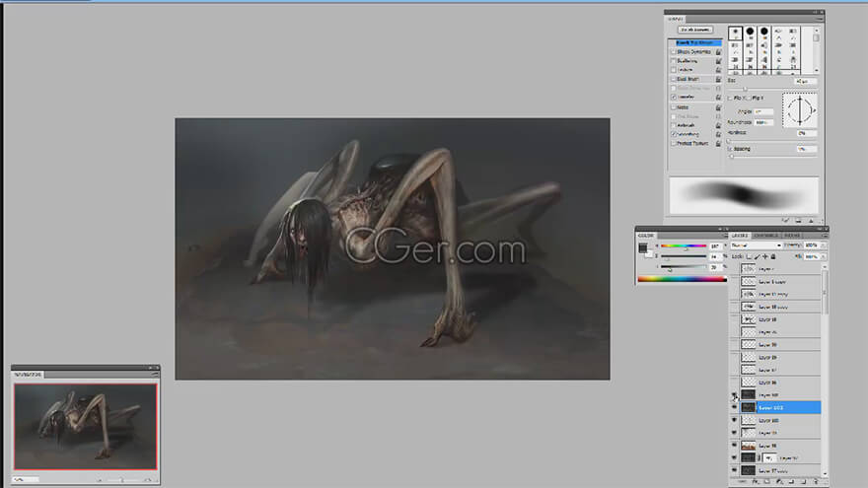Enable Noise checkbox
Screen dimensions: 868x488
pos(674,107)
